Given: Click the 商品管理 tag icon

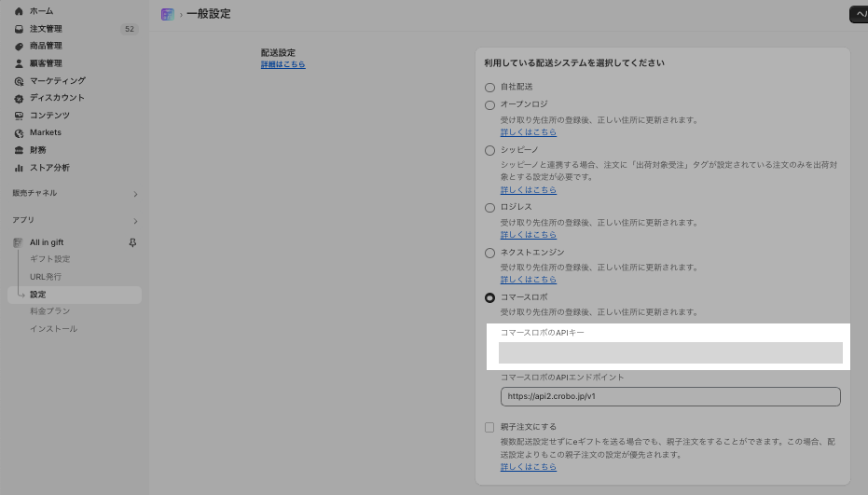Looking at the screenshot, I should (x=19, y=46).
